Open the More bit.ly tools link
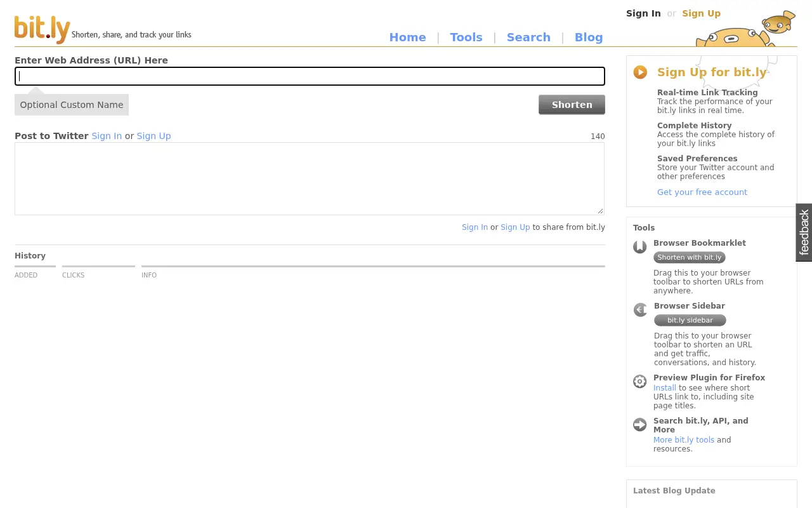 (x=684, y=440)
